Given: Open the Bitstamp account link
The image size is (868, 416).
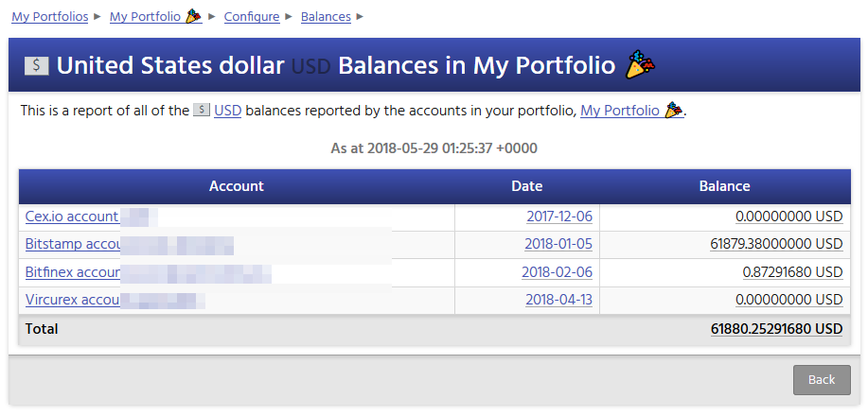Looking at the screenshot, I should [x=74, y=244].
